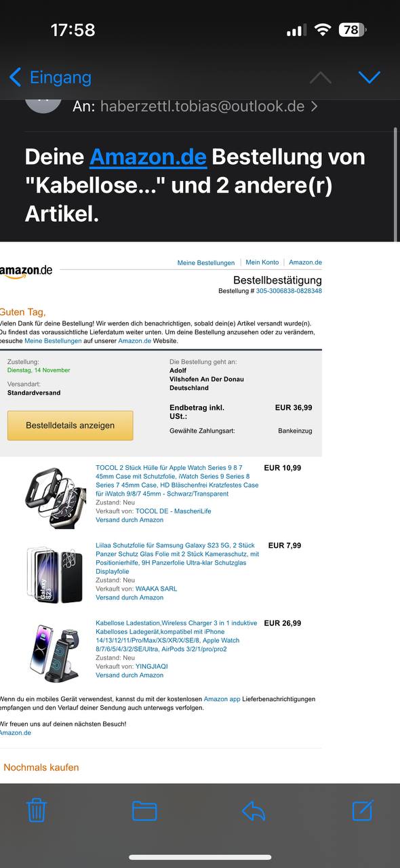
Task: Tap Nochmals kaufen heading
Action: (41, 768)
